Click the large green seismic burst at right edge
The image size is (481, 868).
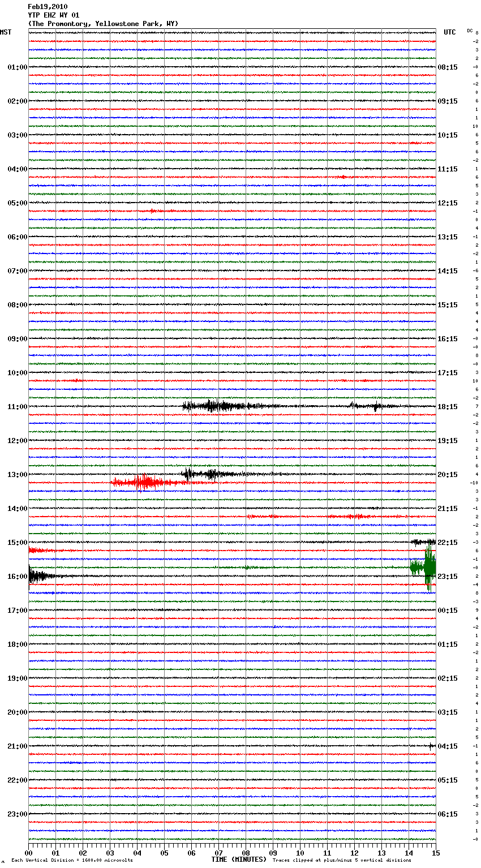pyautogui.click(x=428, y=567)
